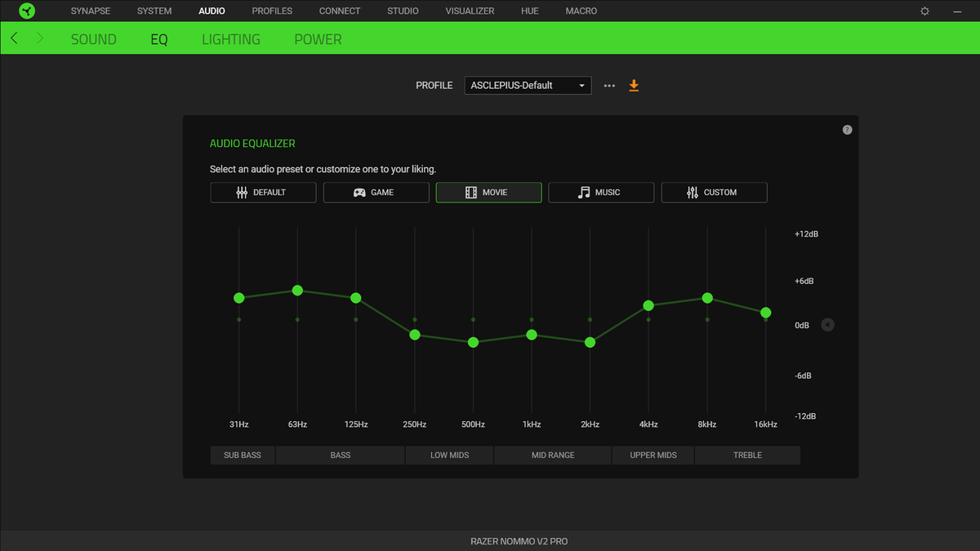Open settings via the gear icon

click(x=924, y=11)
